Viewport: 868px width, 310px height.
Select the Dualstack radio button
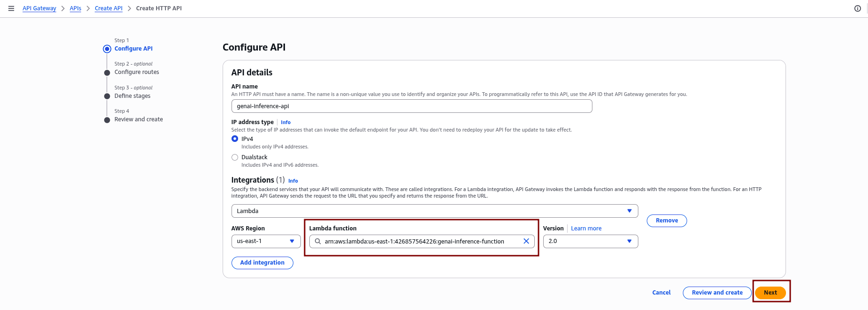235,157
